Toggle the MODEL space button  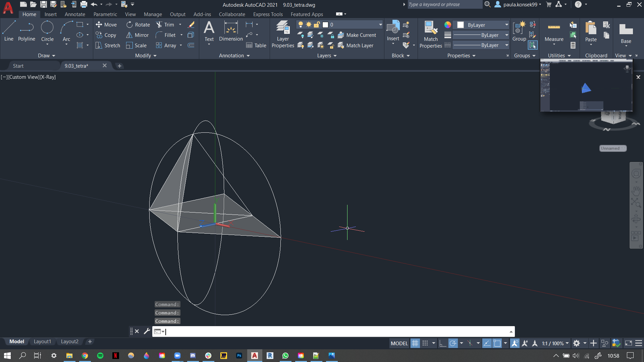point(399,343)
